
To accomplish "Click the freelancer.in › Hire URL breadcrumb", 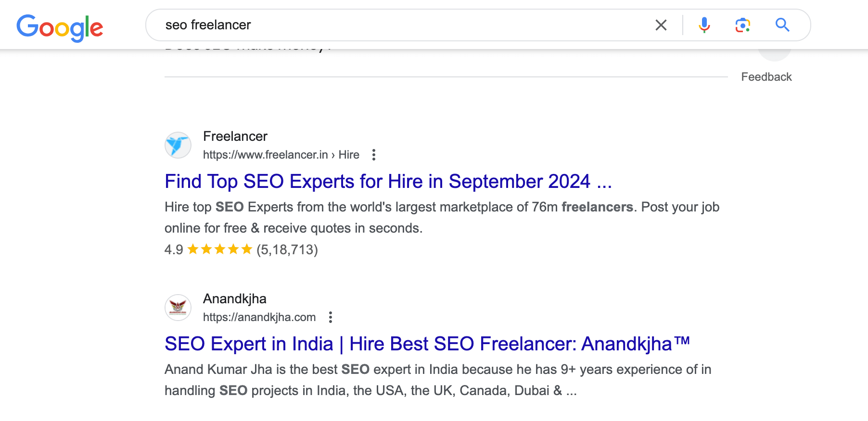I will pos(281,155).
